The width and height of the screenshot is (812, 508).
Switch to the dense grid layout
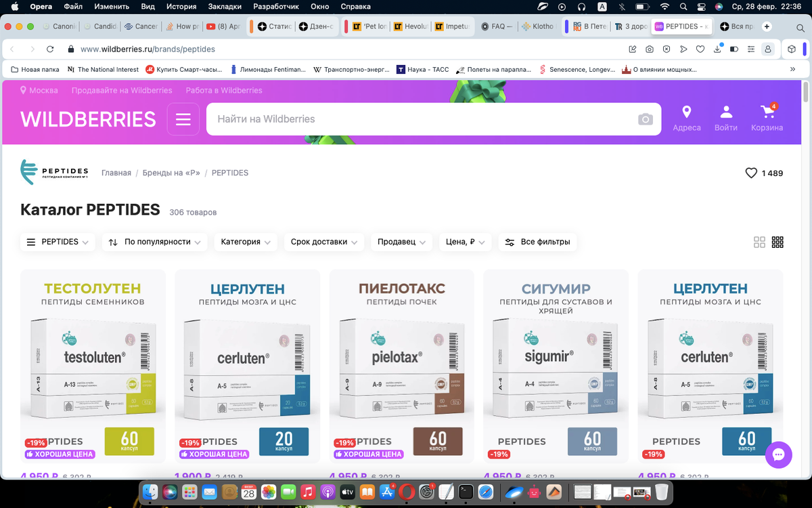pyautogui.click(x=777, y=241)
